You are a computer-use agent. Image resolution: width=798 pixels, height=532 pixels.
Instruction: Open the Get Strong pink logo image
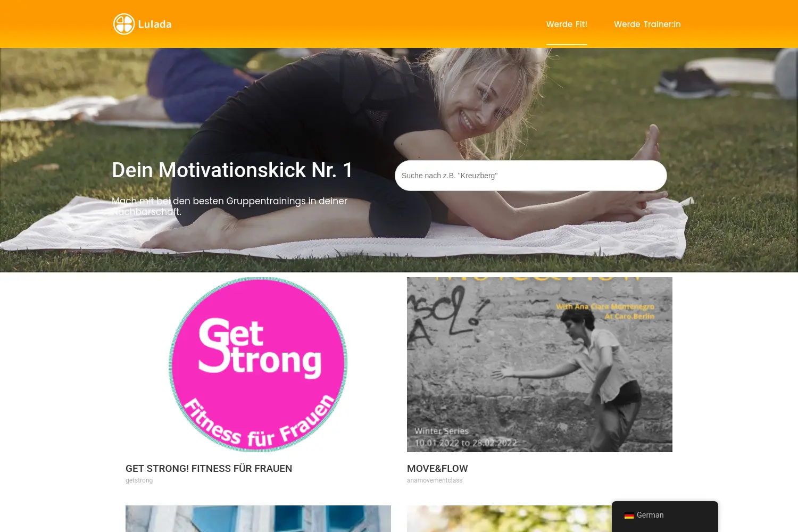[x=258, y=364]
